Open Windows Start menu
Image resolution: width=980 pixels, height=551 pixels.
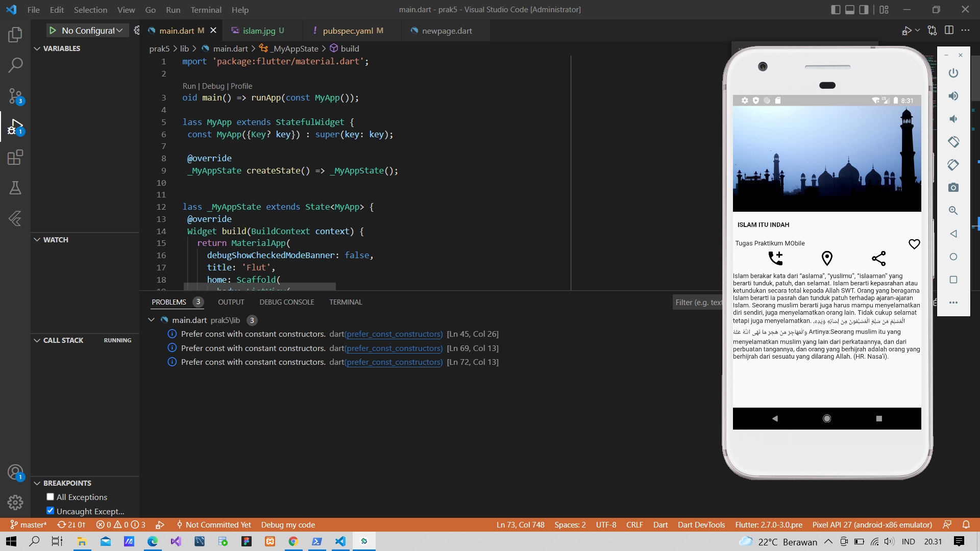pyautogui.click(x=11, y=541)
